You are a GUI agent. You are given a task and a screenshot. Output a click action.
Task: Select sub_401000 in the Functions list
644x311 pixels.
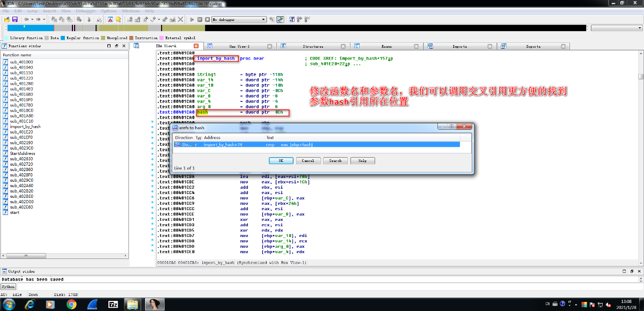(21, 62)
